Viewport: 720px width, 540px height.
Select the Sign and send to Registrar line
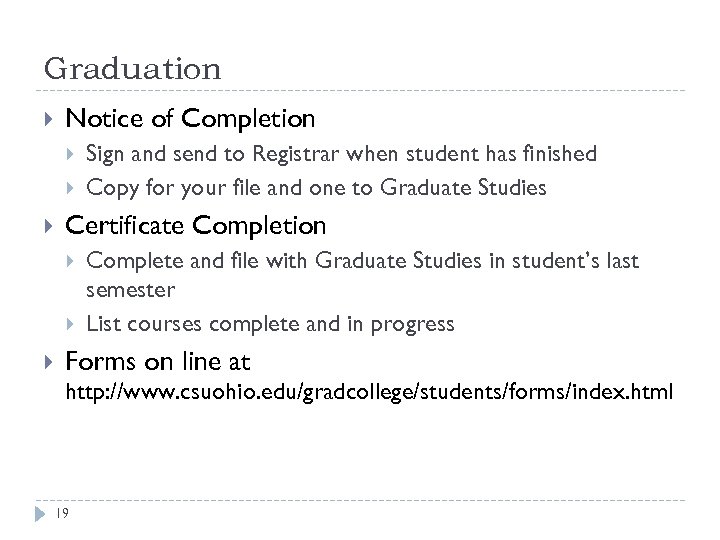341,154
